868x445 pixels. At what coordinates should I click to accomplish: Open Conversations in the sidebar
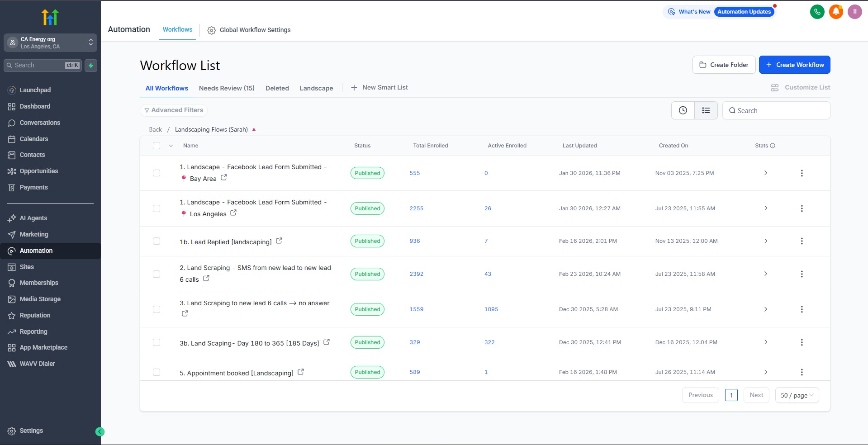pos(40,123)
